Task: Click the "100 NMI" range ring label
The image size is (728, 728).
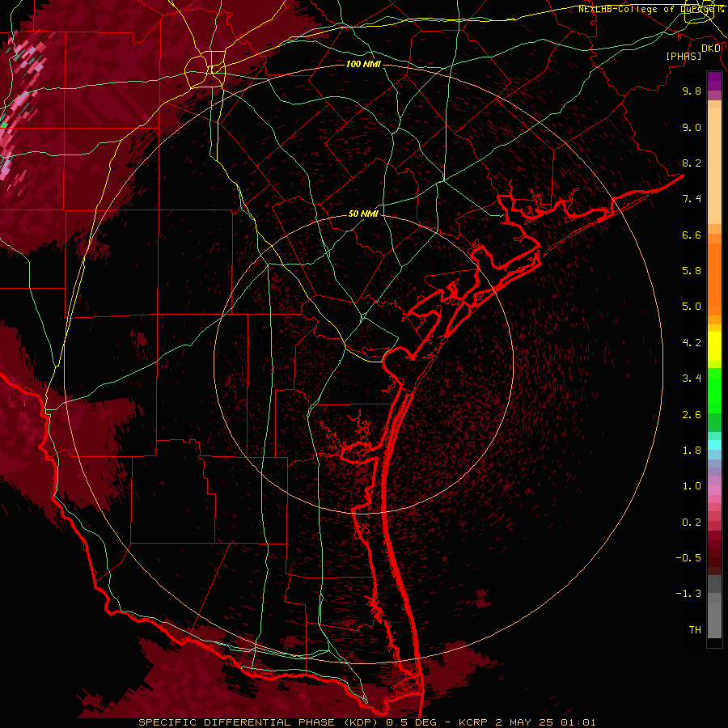Action: click(363, 64)
